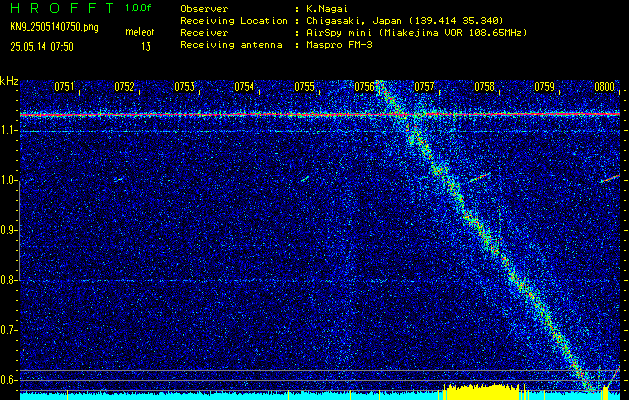629x400 pixels.
Task: Click the 0759 time marker
Action: point(544,87)
